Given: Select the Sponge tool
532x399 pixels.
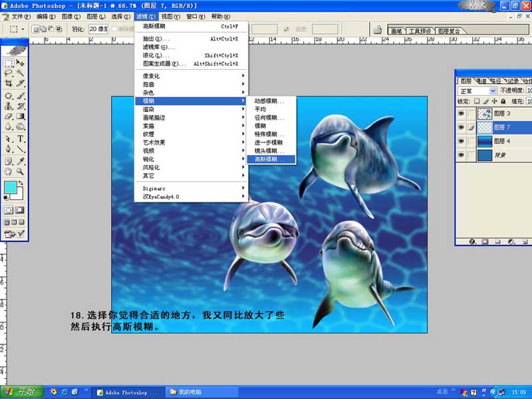Looking at the screenshot, I should pos(21,126).
